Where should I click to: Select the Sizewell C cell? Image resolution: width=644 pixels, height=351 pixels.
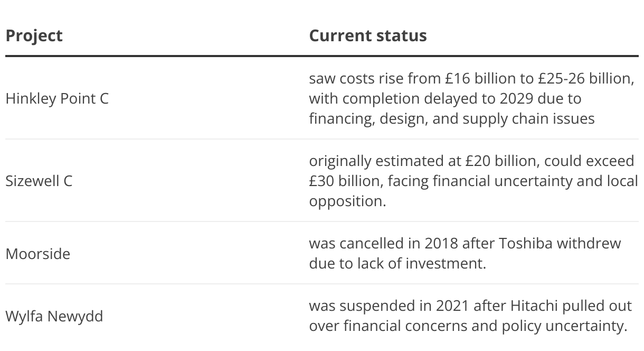[x=39, y=181]
